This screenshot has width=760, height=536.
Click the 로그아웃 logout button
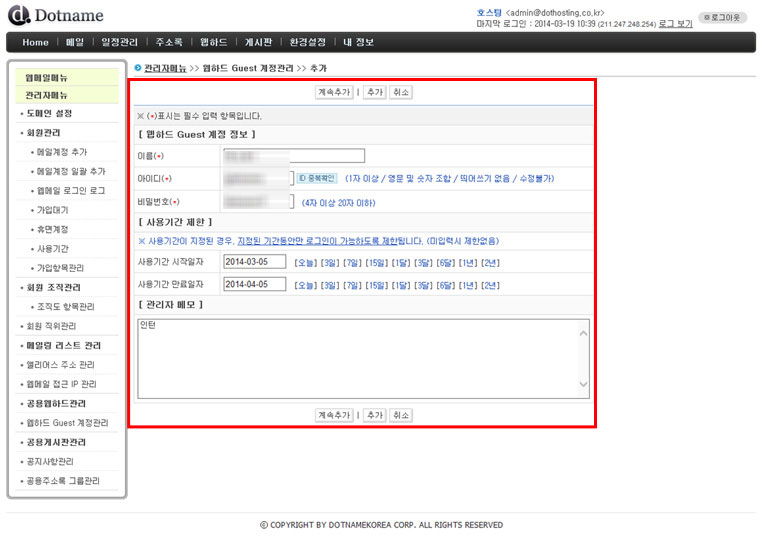click(724, 17)
